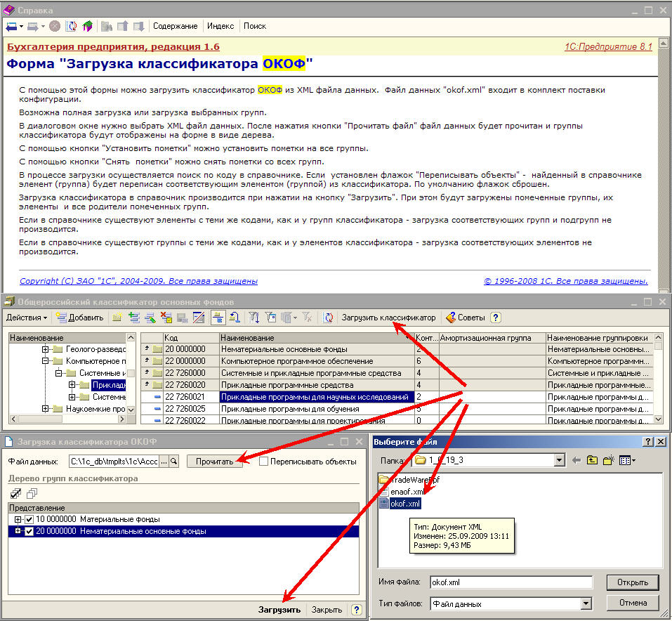The image size is (672, 621).
Task: Expand the Наукоемкие tree node
Action: pos(46,409)
